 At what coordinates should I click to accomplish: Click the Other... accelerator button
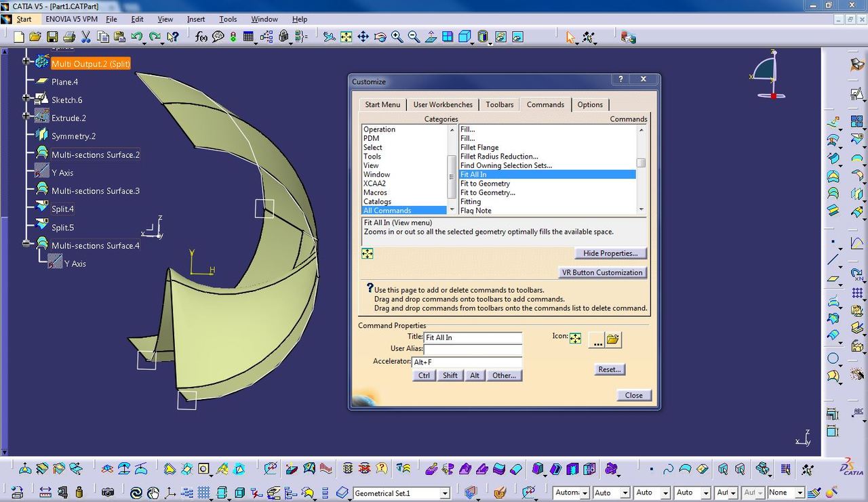[504, 375]
